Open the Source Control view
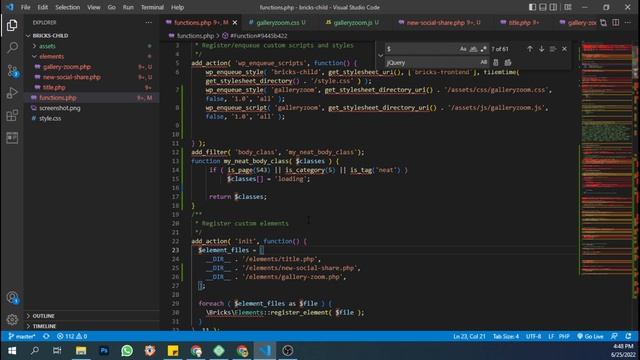Image resolution: width=640 pixels, height=360 pixels. pyautogui.click(x=12, y=71)
